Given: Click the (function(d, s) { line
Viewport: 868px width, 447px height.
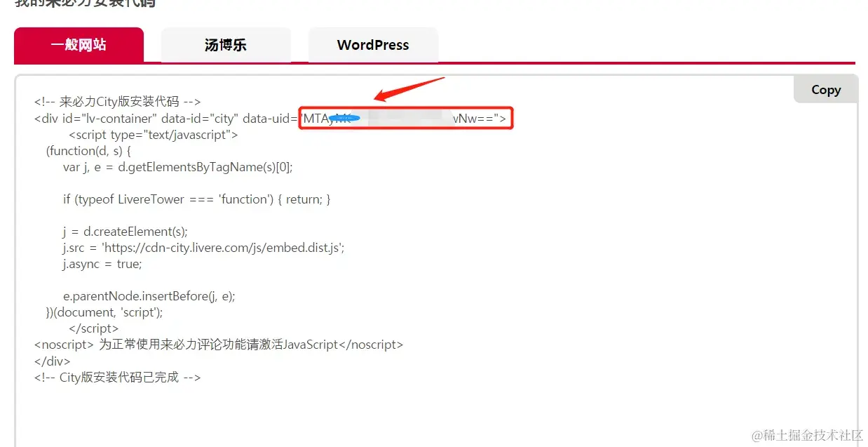Looking at the screenshot, I should (x=89, y=151).
